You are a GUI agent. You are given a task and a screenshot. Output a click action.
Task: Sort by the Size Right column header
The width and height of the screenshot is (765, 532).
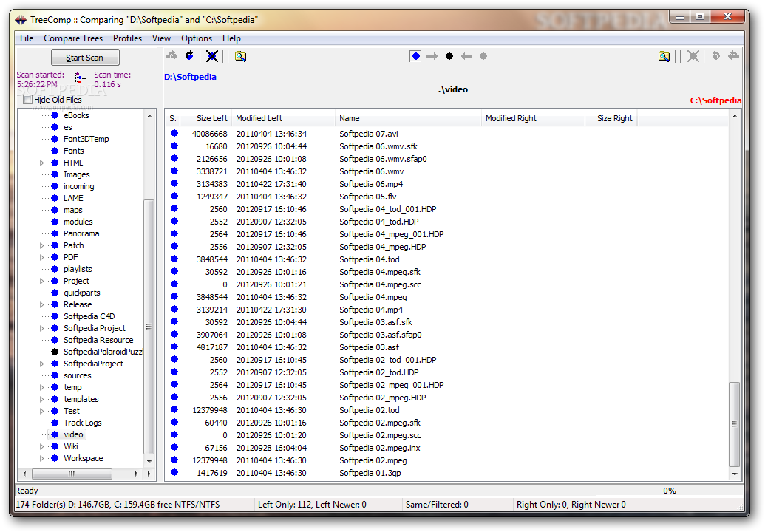[611, 118]
